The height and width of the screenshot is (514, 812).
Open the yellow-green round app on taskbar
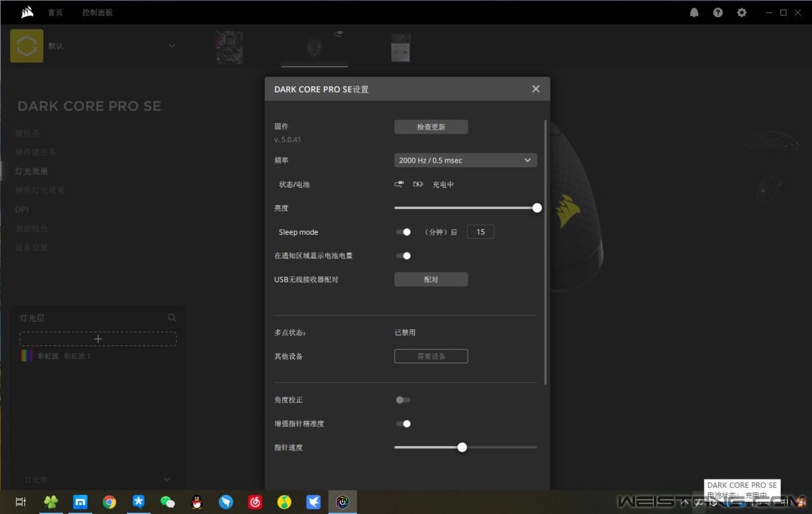284,502
